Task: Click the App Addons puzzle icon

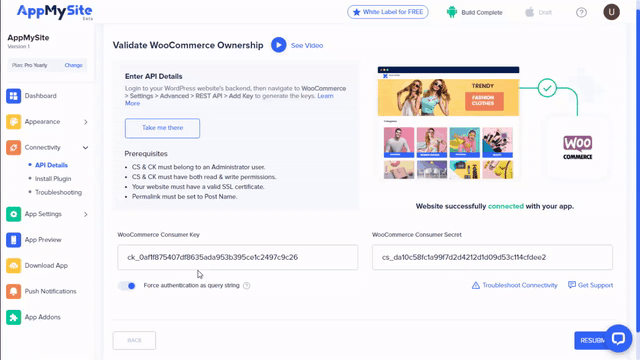Action: click(13, 317)
